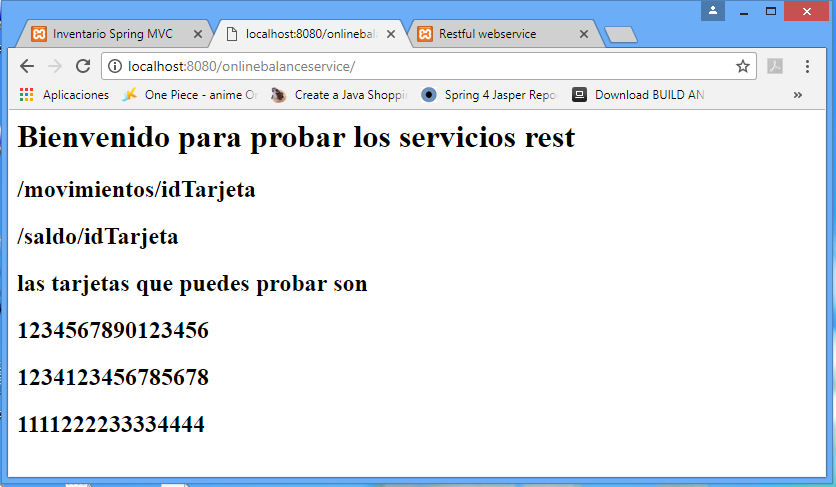Open a new tab

[x=621, y=35]
